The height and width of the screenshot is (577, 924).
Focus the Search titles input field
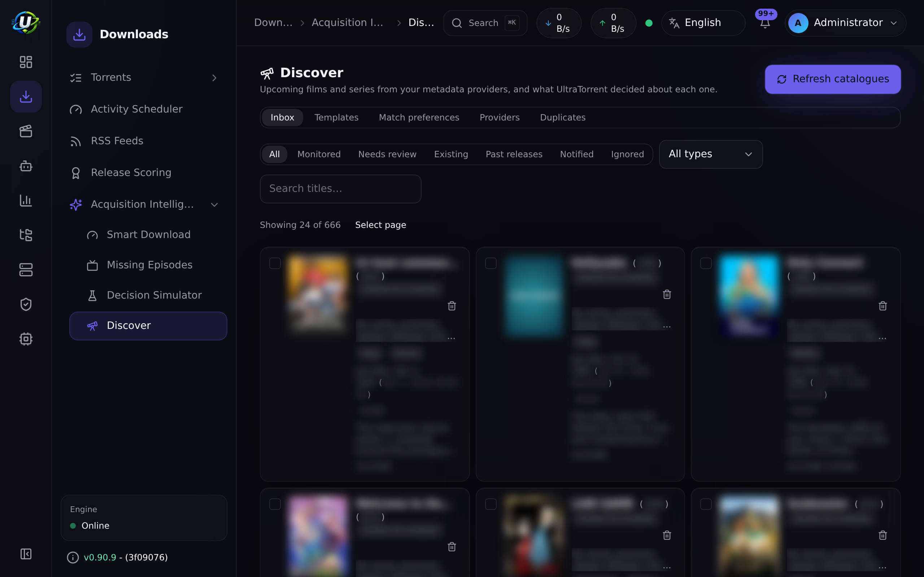(x=340, y=189)
